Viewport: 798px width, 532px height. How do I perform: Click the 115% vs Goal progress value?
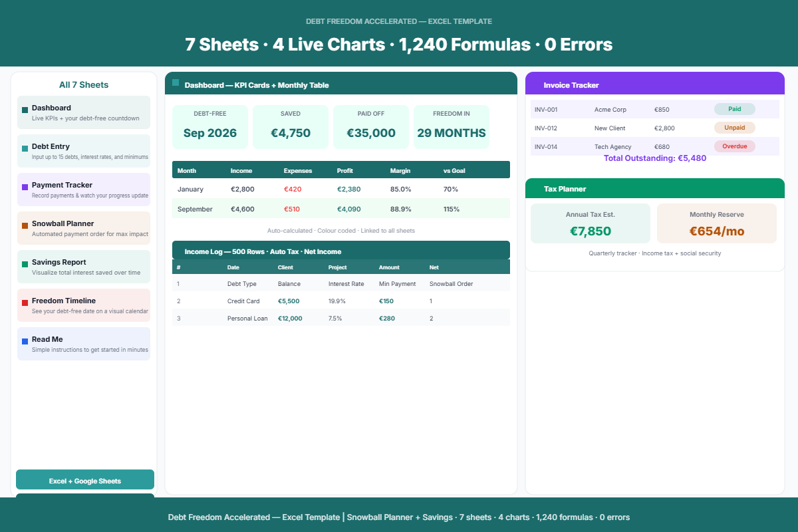pyautogui.click(x=453, y=208)
